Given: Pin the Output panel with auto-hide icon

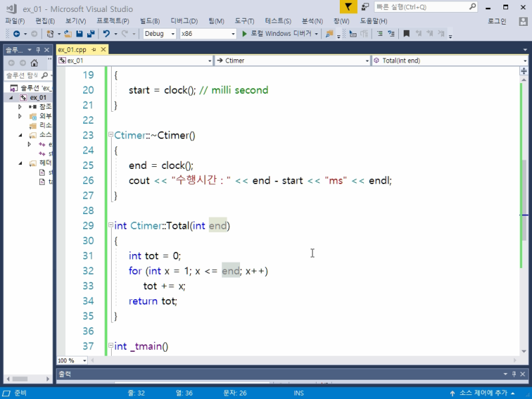Looking at the screenshot, I should pyautogui.click(x=513, y=374).
